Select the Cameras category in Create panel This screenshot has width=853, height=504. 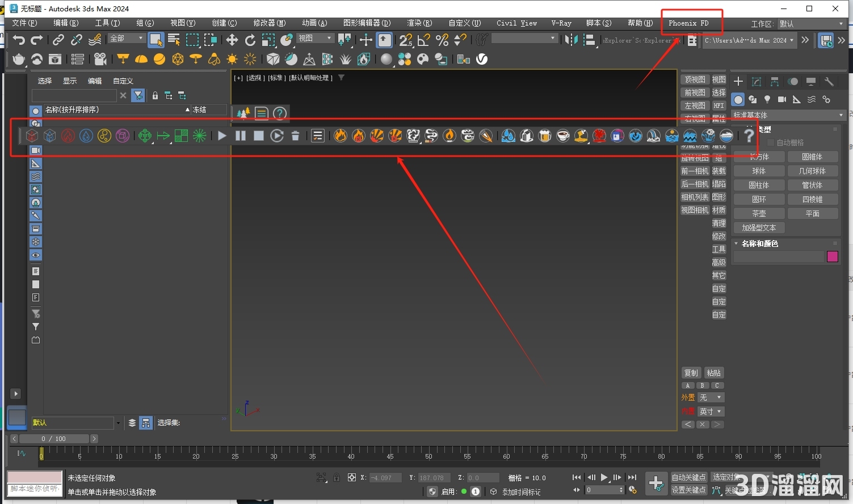click(782, 99)
